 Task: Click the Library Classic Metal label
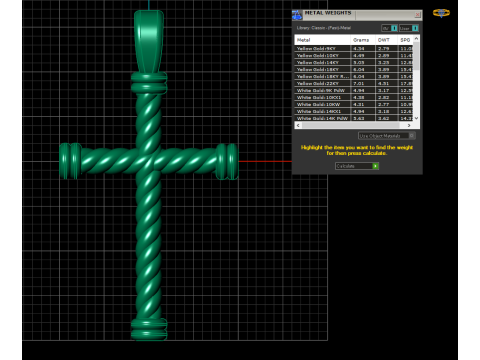pos(323,28)
